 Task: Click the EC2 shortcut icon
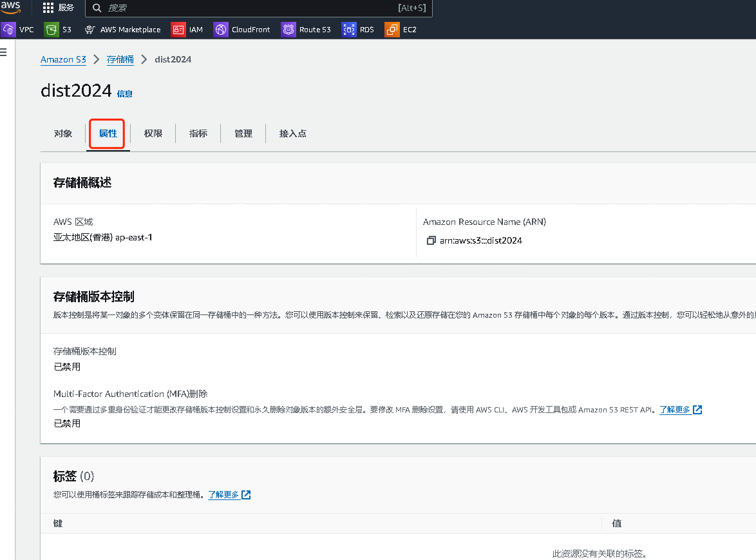(x=392, y=30)
